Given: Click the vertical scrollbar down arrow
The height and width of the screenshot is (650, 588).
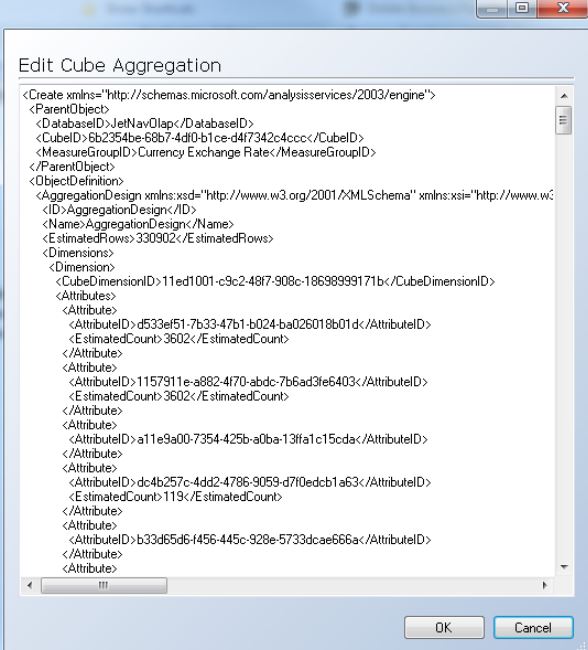Looking at the screenshot, I should (x=564, y=567).
